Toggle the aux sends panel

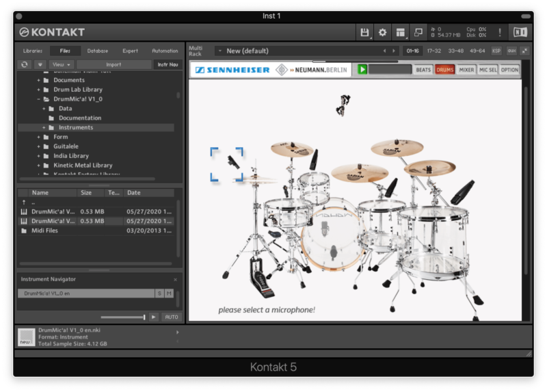click(511, 51)
